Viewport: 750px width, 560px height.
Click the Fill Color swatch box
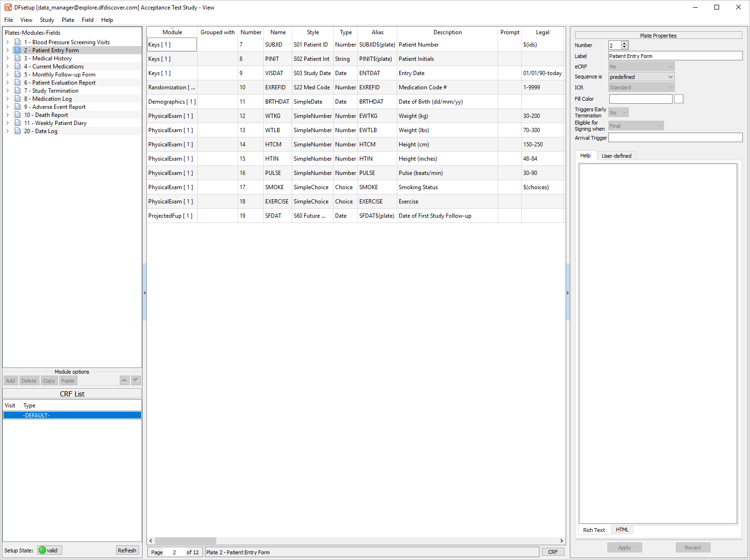pos(679,99)
